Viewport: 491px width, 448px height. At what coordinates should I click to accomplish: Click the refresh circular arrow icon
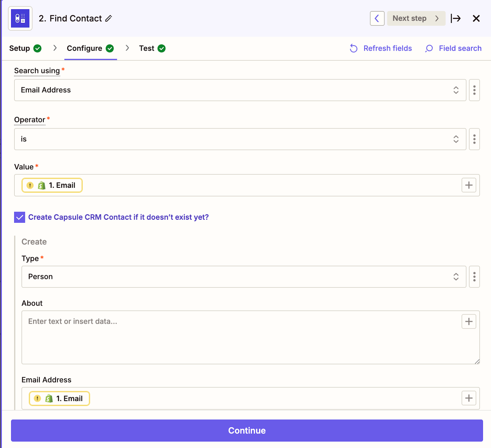click(354, 48)
